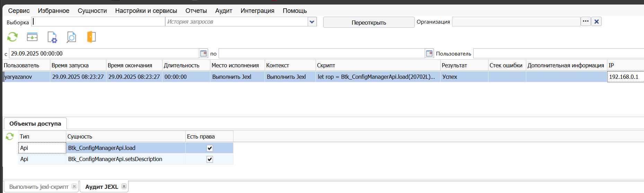Click the document with gear settings icon

(52, 37)
